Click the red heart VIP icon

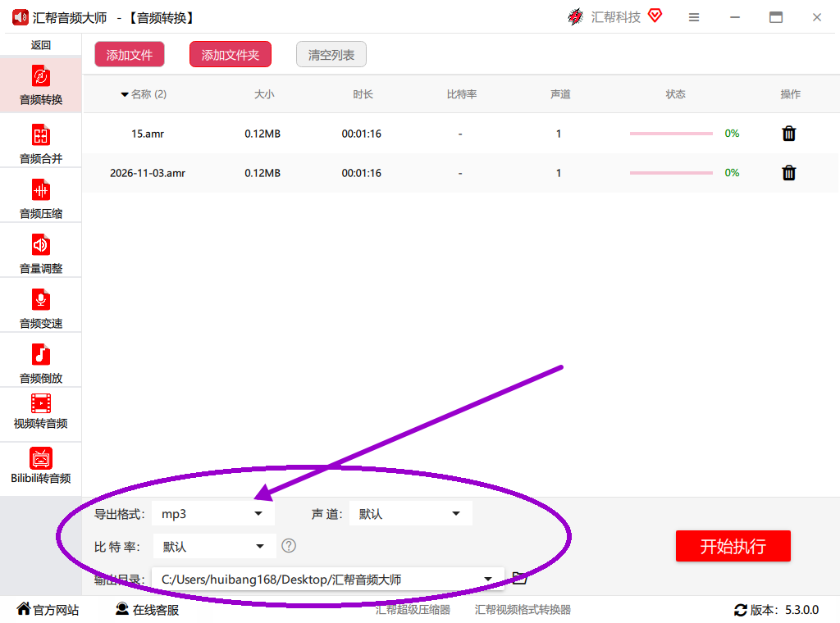(655, 16)
